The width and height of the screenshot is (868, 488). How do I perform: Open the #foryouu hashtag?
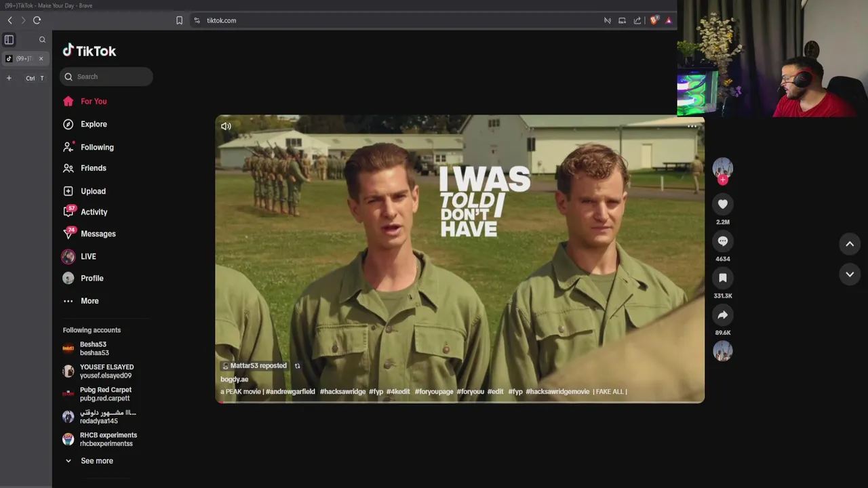[x=470, y=392]
